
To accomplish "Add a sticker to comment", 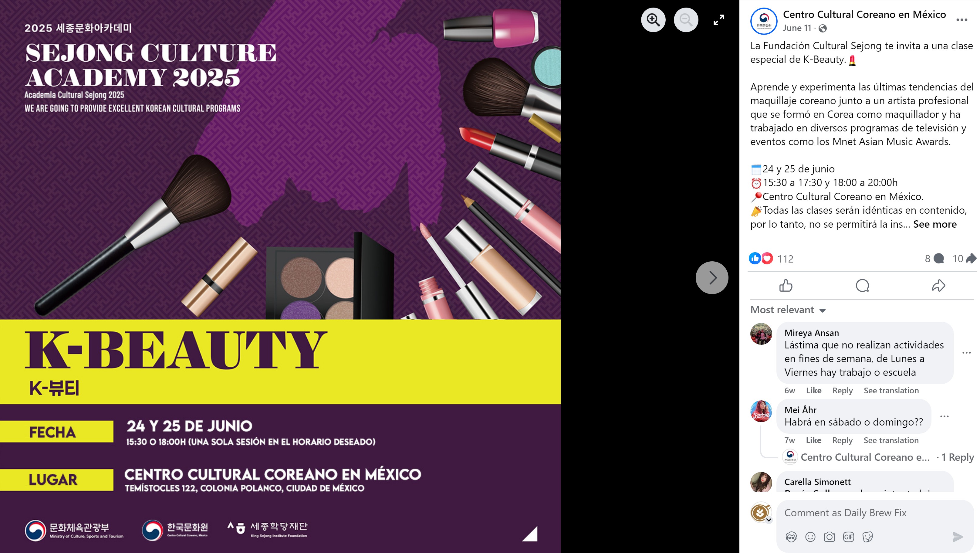I will coord(867,537).
